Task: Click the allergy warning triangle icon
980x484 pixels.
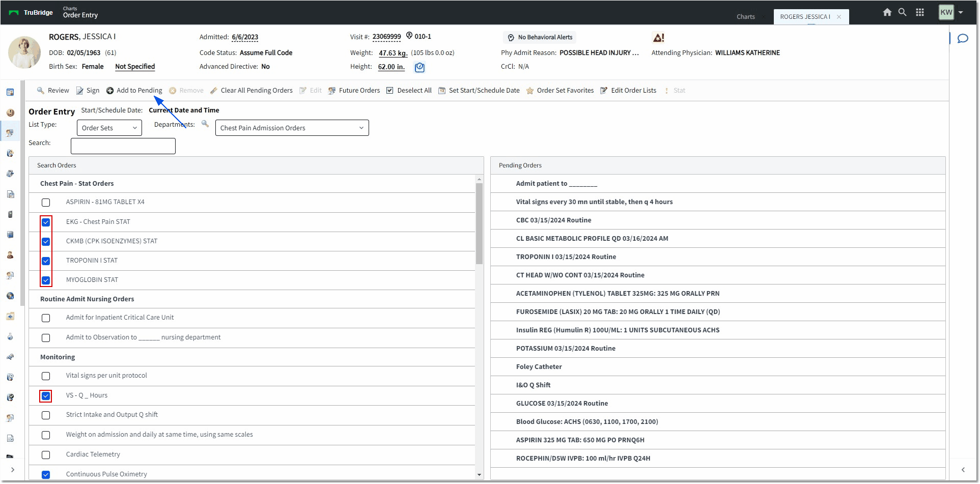Action: coord(658,38)
